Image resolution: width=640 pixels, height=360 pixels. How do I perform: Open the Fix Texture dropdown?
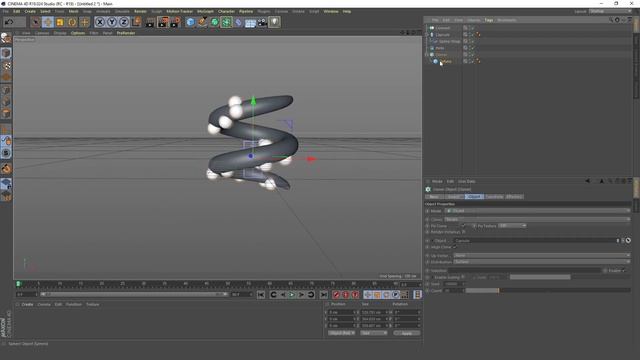(512, 226)
